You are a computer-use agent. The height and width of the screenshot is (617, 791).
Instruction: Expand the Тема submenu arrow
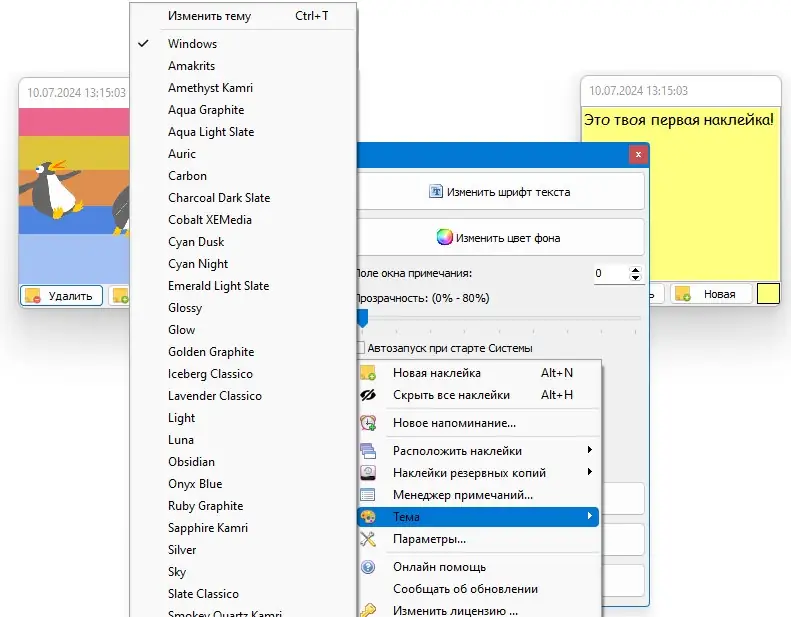[590, 516]
